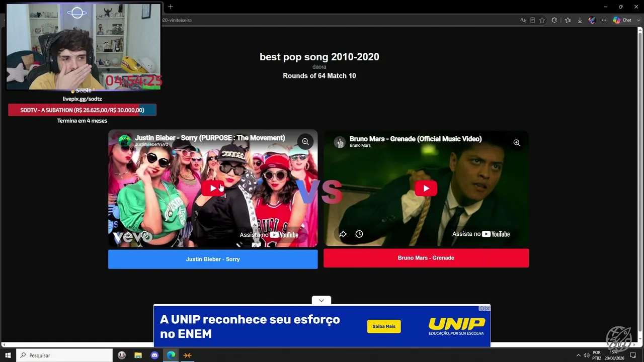644x362 pixels.
Task: Add Grenade video to Watch Later
Action: tap(359, 234)
